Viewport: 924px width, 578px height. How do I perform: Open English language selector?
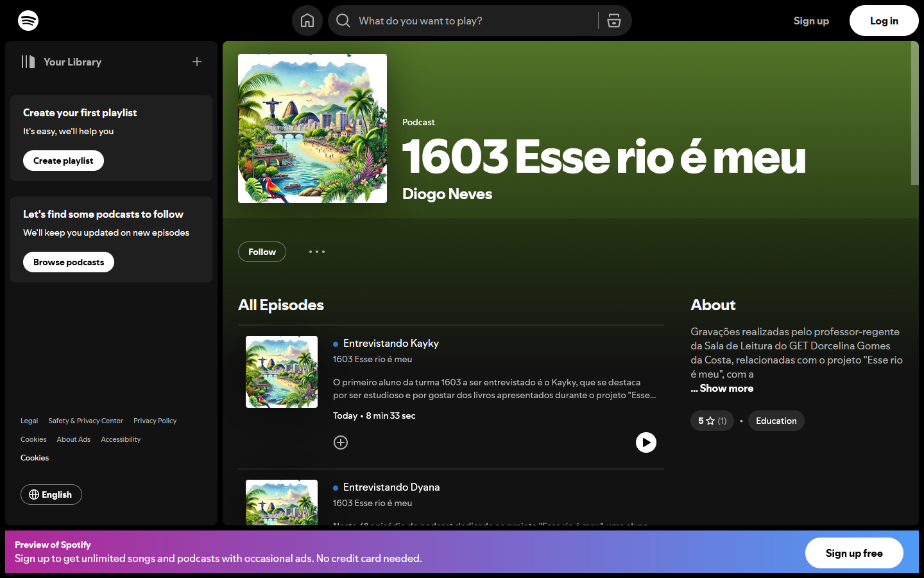click(x=51, y=495)
